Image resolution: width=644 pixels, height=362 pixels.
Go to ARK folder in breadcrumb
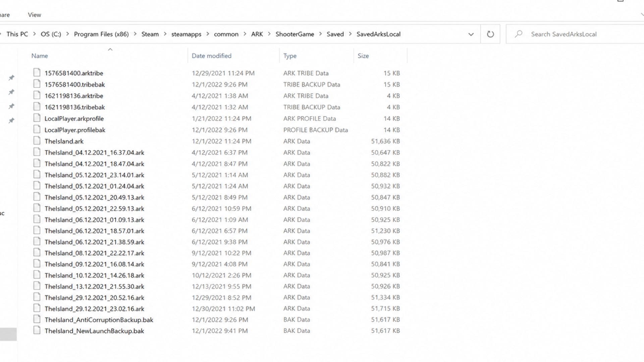(x=257, y=34)
